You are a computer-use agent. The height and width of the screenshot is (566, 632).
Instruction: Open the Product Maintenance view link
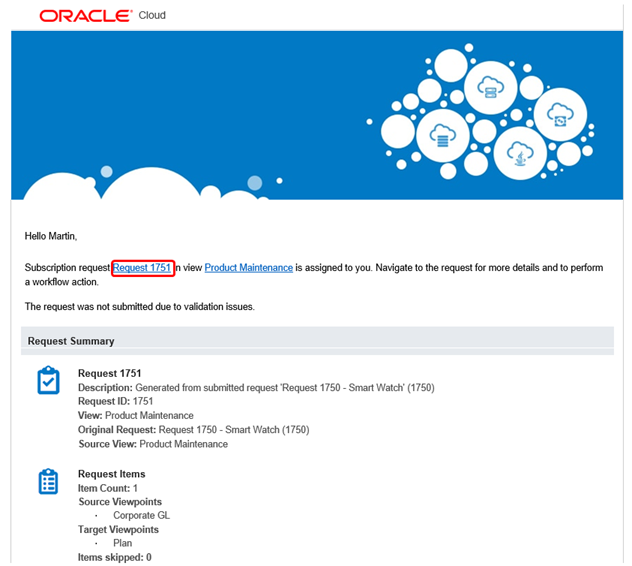pyautogui.click(x=249, y=268)
